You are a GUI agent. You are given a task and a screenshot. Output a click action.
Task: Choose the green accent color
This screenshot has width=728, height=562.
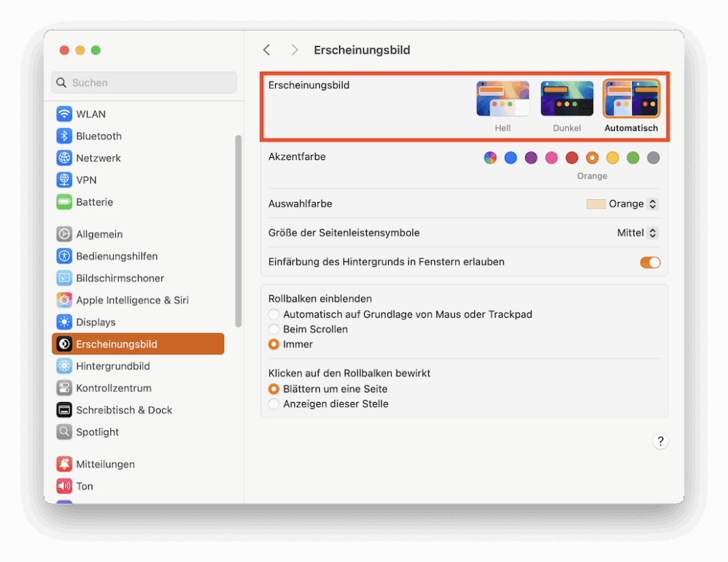click(633, 158)
